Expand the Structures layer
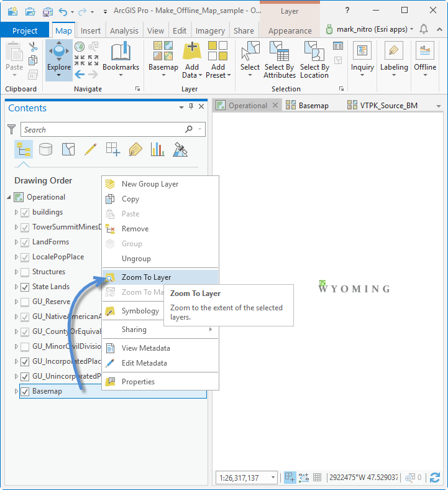This screenshot has width=448, height=490. (x=16, y=272)
